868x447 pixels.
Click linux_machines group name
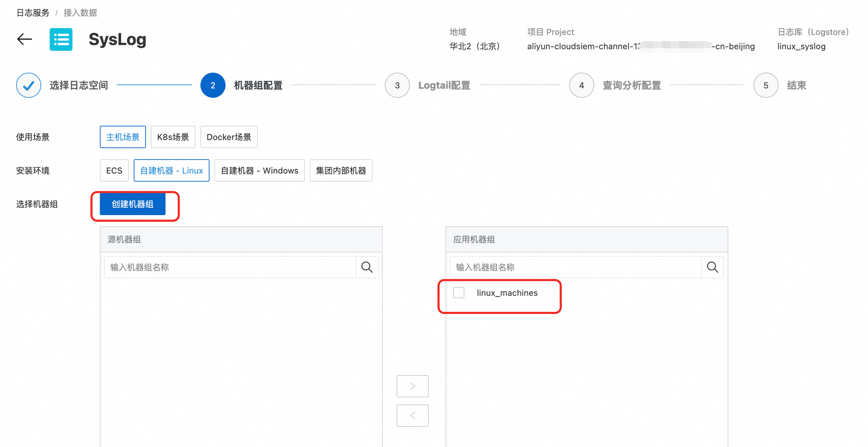(x=507, y=293)
